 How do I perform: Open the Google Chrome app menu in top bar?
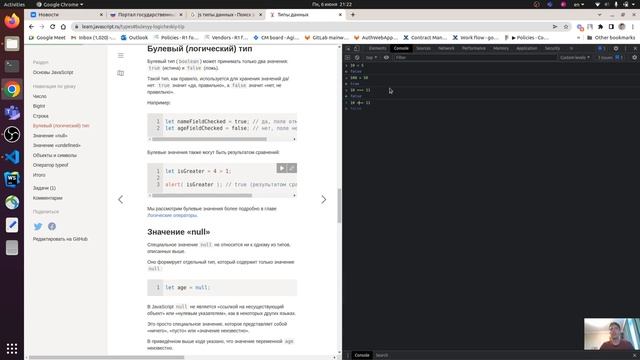tap(60, 4)
